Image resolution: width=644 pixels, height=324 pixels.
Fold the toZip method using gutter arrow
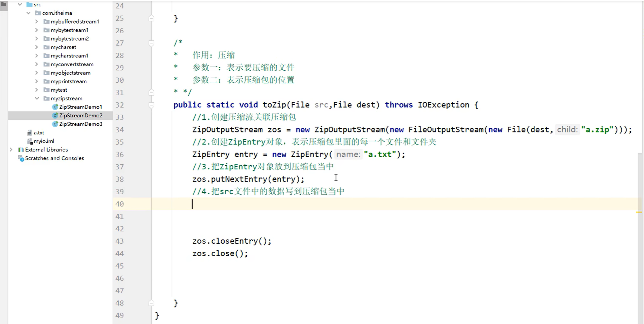[151, 105]
